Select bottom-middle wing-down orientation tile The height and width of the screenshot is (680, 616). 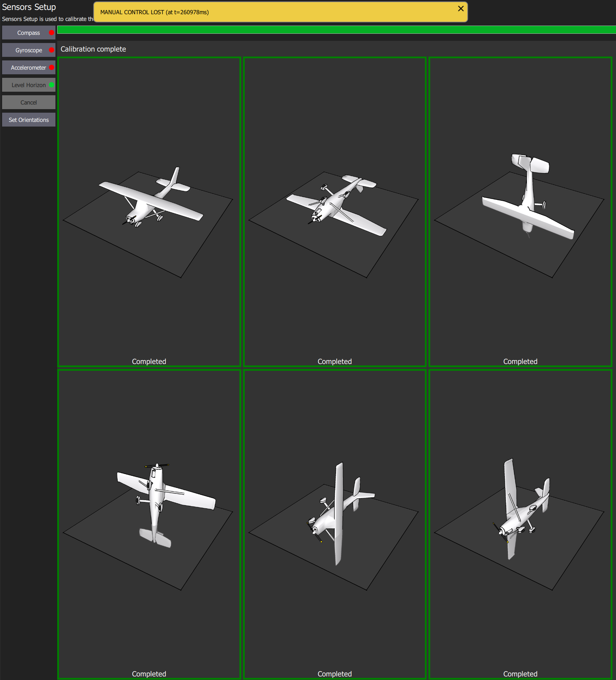[x=335, y=524]
